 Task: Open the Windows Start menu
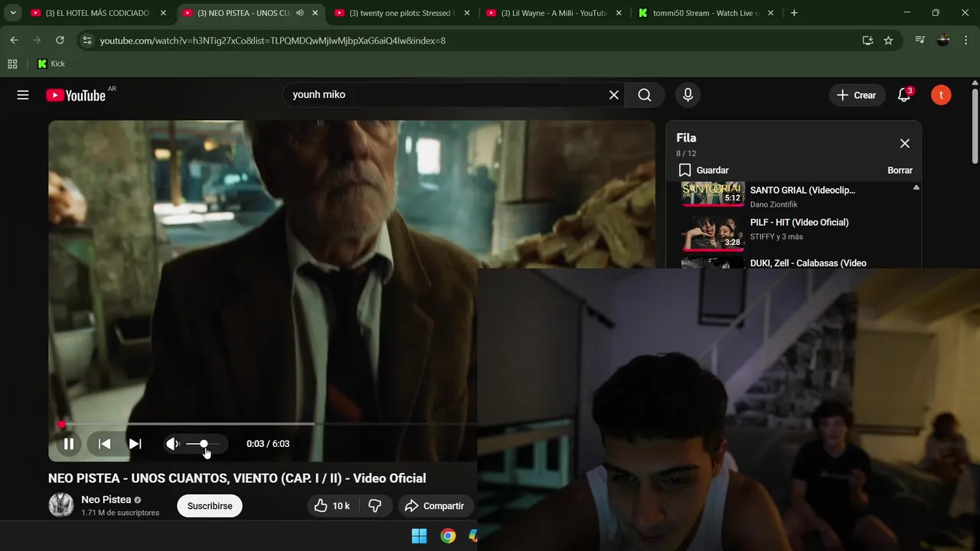(x=419, y=536)
